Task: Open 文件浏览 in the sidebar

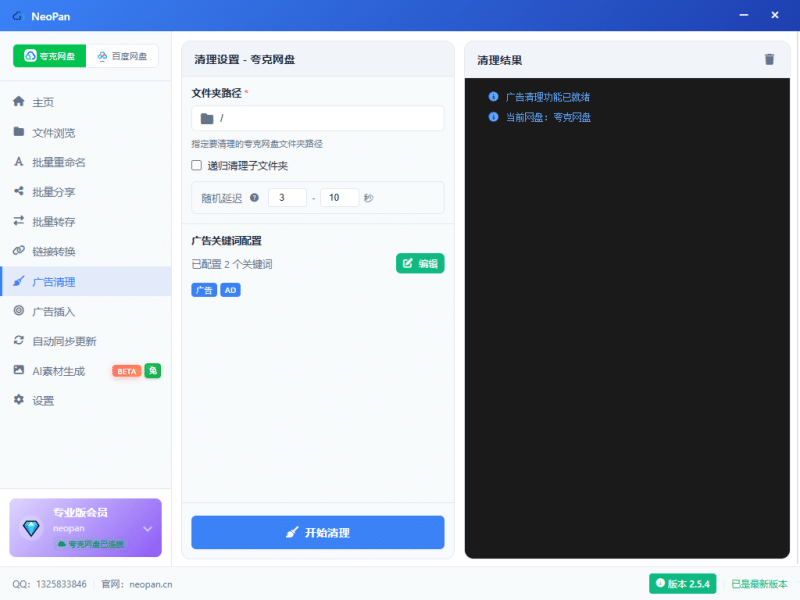Action: (x=53, y=132)
